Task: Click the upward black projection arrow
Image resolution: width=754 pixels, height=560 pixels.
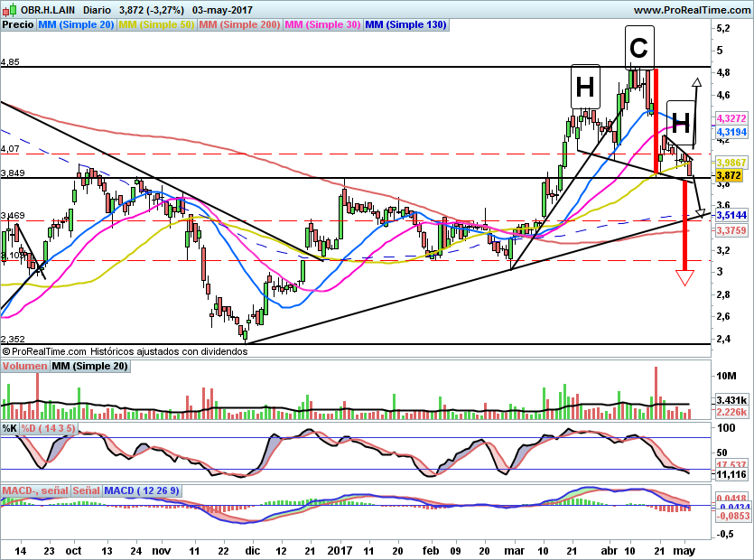Action: [696, 84]
